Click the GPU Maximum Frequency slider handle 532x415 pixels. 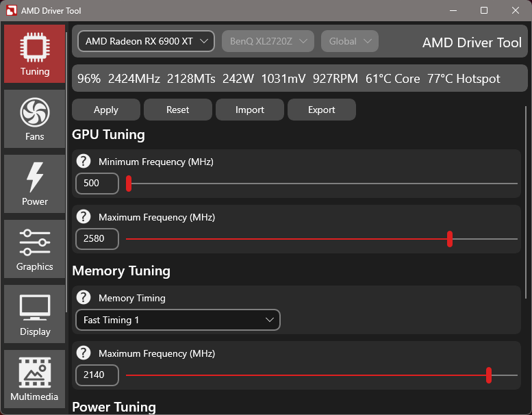point(450,239)
